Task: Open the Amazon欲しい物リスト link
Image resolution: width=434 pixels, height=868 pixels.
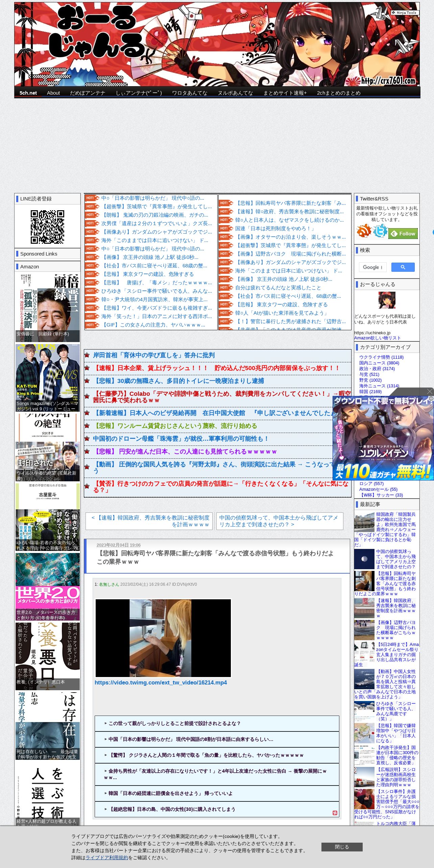Action: [x=377, y=338]
